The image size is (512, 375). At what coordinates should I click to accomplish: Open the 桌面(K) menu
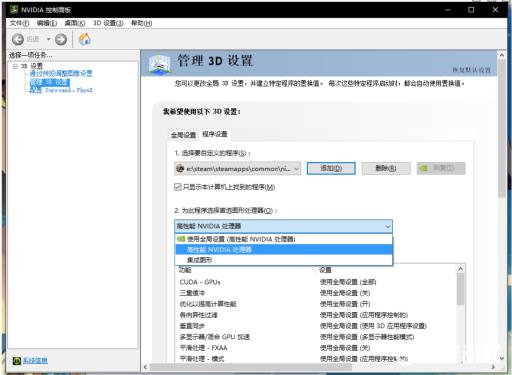[x=75, y=23]
